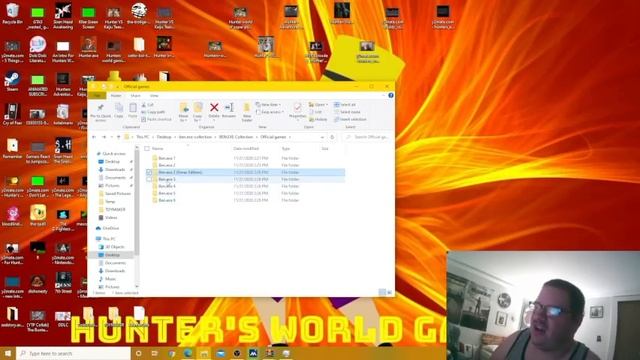Expand the address bar history dropdown
Screen dimensions: 640x360
coord(322,137)
